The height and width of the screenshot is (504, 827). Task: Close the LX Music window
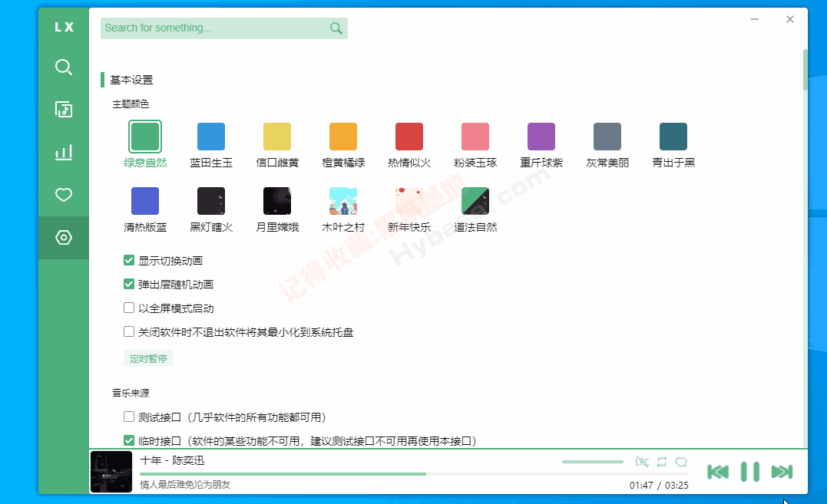click(x=789, y=19)
